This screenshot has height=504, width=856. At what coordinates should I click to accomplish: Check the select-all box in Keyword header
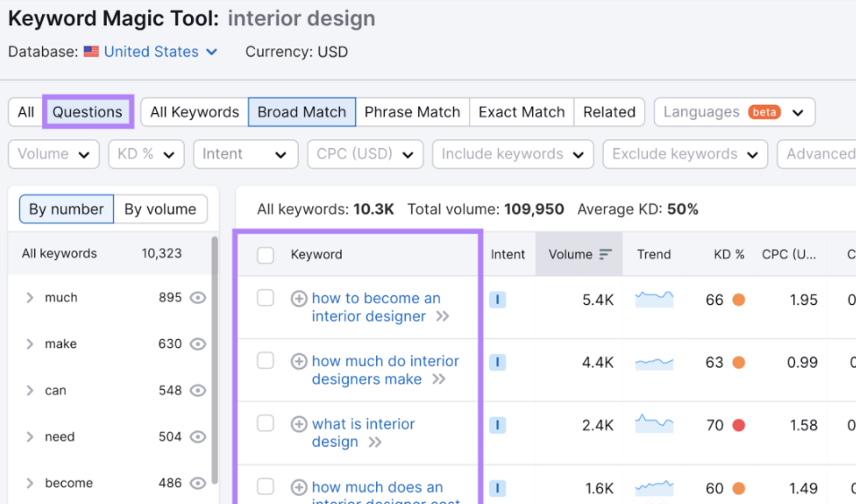[x=266, y=256]
